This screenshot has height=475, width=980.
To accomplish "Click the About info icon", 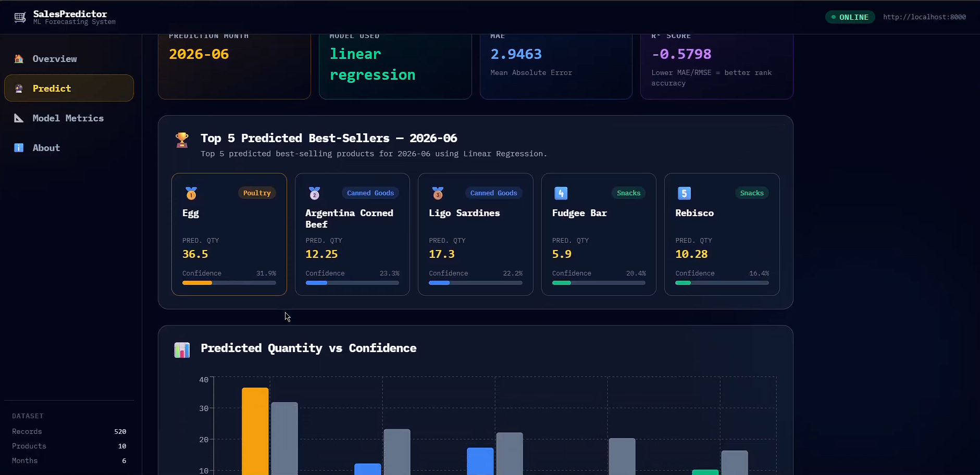I will (x=19, y=148).
